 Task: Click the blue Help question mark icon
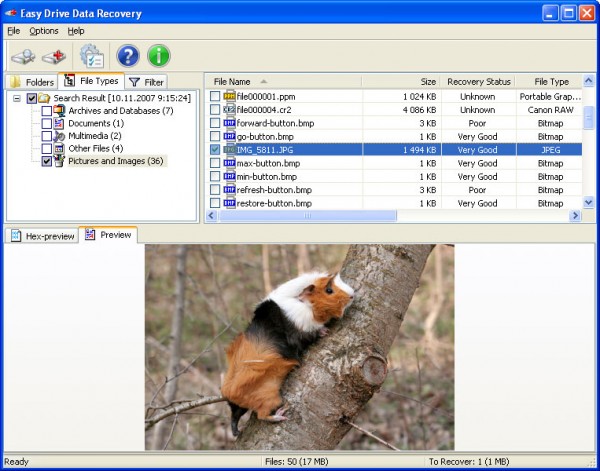click(128, 56)
